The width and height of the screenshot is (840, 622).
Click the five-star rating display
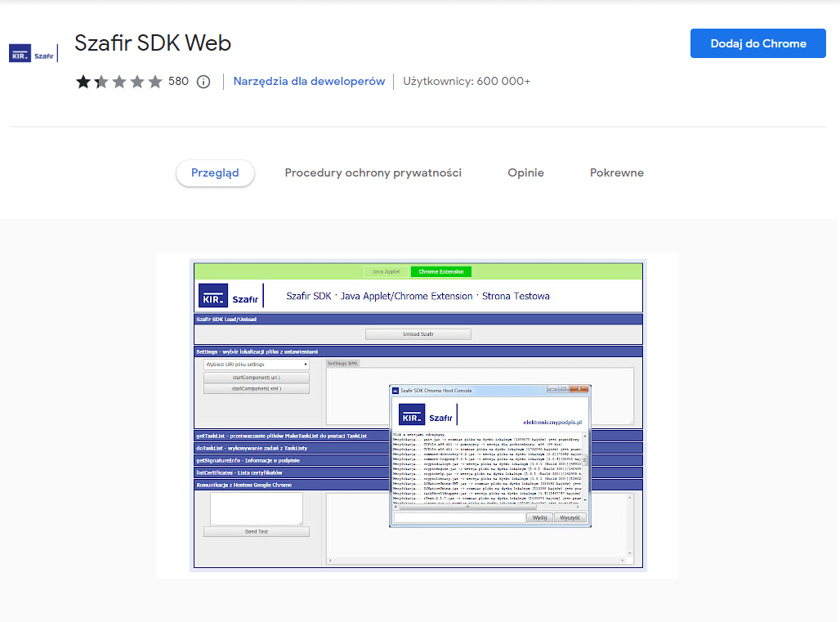coord(119,82)
